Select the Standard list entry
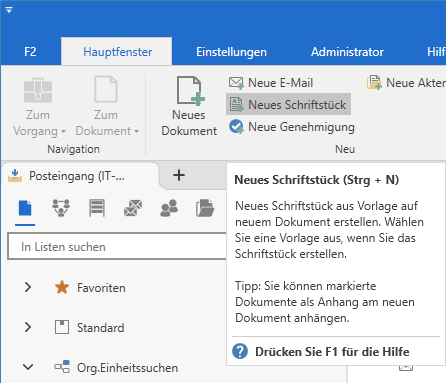Viewport: 446px width, 383px height. coord(101,328)
